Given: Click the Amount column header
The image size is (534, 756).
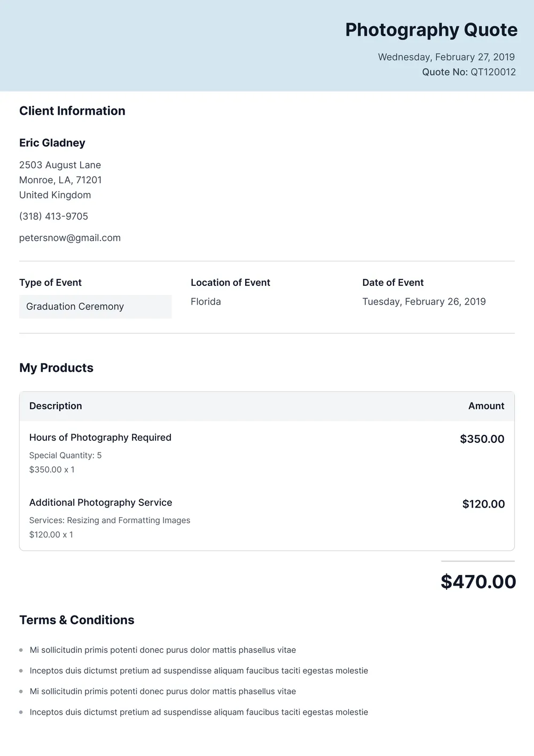Looking at the screenshot, I should click(x=486, y=406).
